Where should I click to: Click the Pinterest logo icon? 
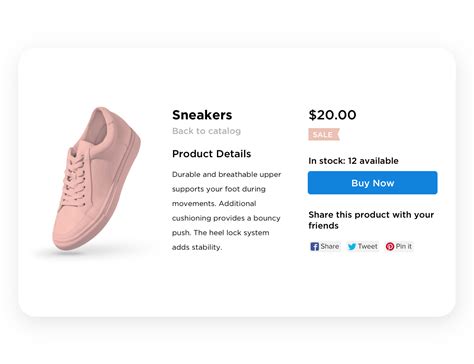[390, 246]
